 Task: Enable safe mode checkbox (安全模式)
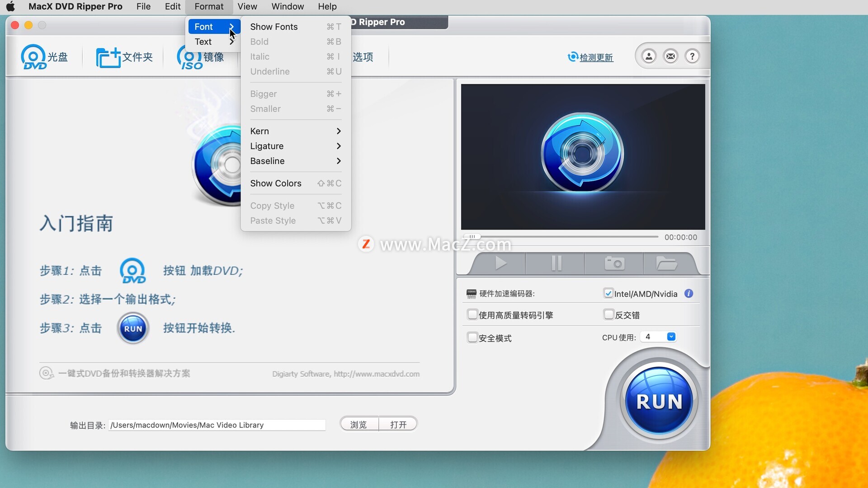pyautogui.click(x=472, y=338)
